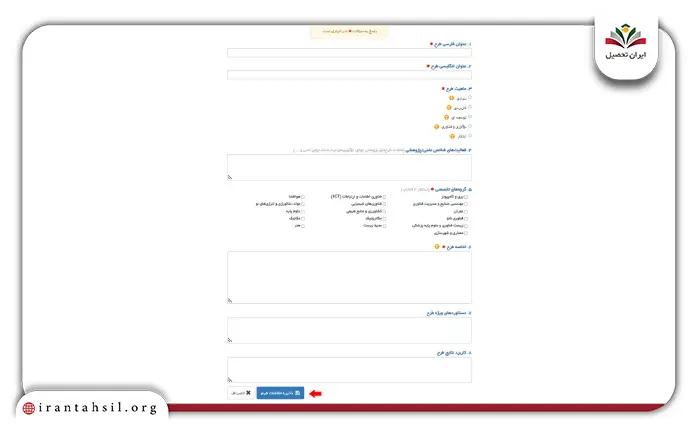Check the mechatronics (مکاترونیک) checkbox
Image resolution: width=700 pixels, height=430 pixels.
(x=384, y=219)
